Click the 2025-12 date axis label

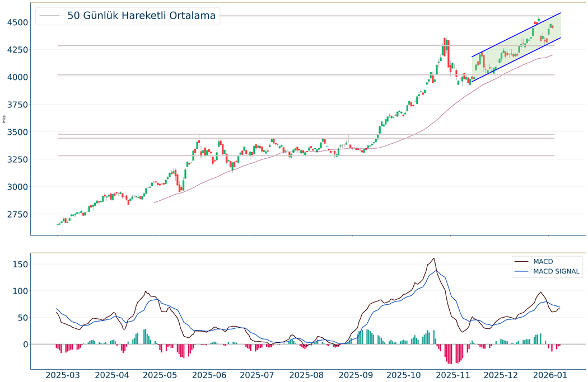pos(500,375)
